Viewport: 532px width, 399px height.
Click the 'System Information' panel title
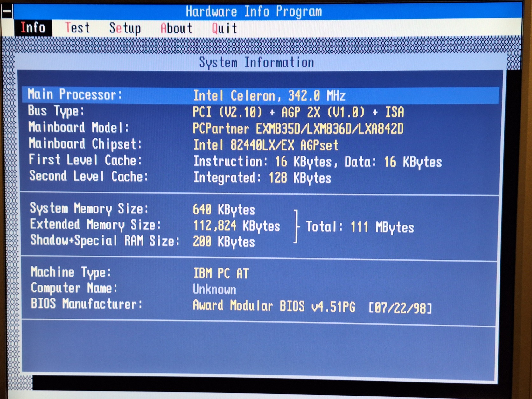click(256, 62)
